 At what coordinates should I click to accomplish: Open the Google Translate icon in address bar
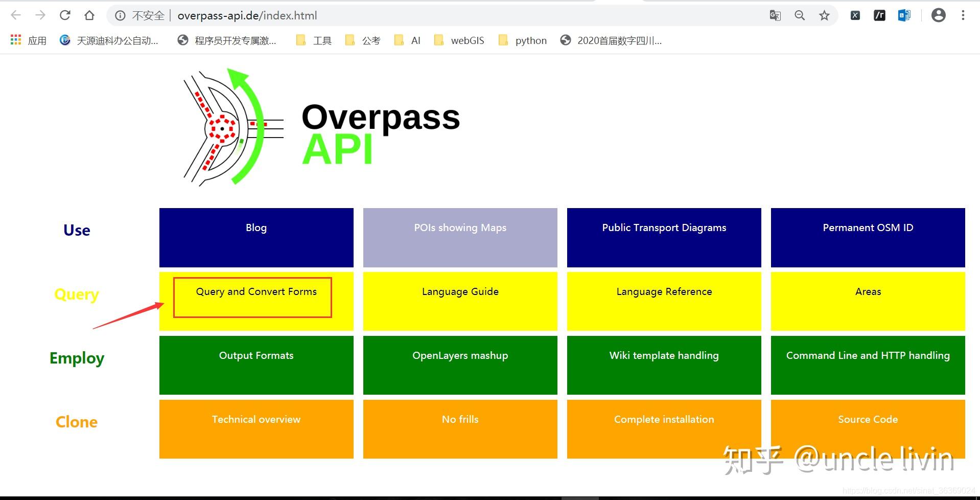[775, 15]
